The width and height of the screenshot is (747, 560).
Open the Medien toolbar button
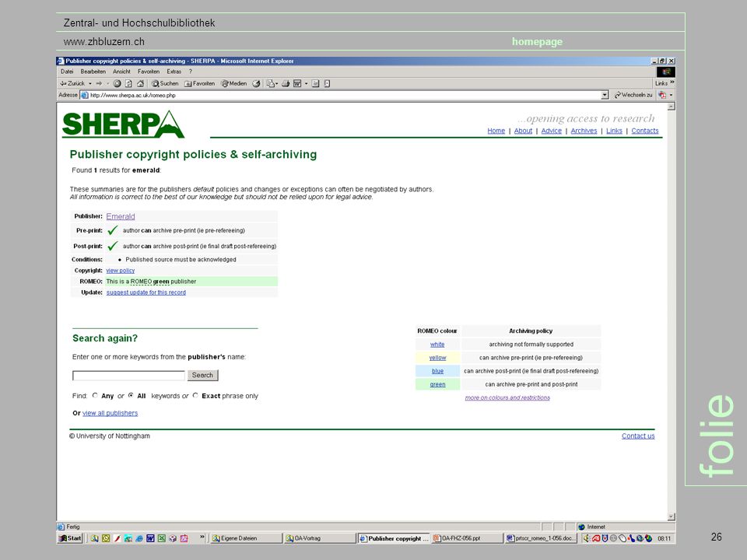(234, 83)
